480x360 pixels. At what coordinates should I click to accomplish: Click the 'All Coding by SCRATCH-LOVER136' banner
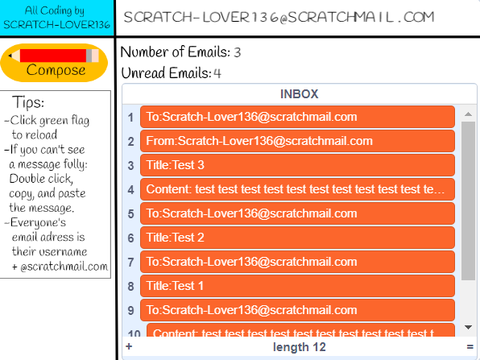57,18
